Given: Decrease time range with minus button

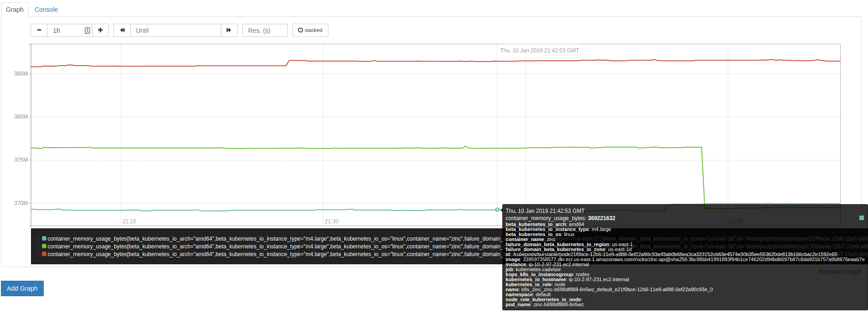Looking at the screenshot, I should point(39,31).
